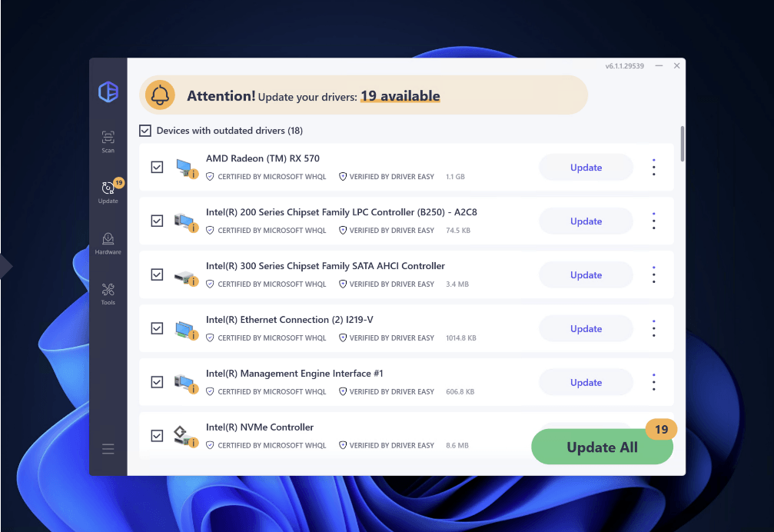This screenshot has height=532, width=774.
Task: Click WHQL certified badge for SATA AHCI Controller
Action: (x=266, y=284)
